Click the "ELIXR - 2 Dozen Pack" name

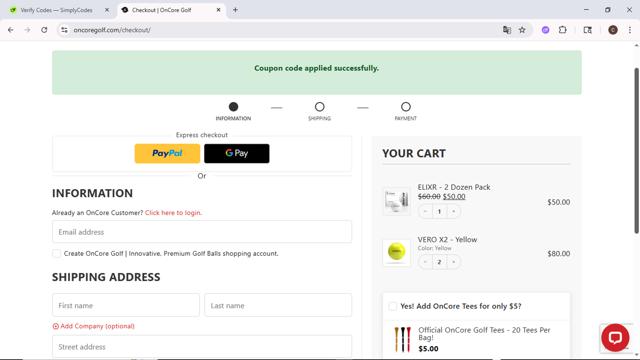click(454, 187)
